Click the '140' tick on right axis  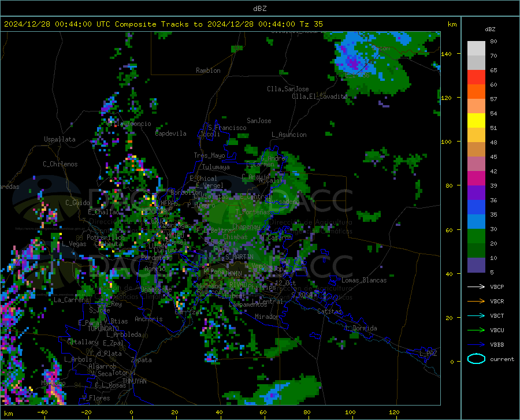[446, 54]
